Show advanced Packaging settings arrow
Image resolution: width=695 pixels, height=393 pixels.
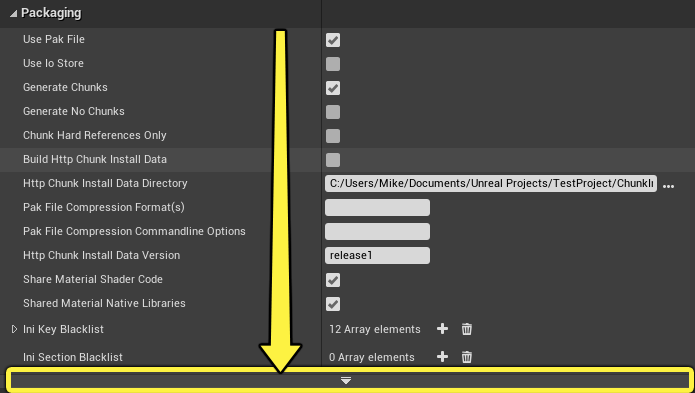[x=346, y=380]
